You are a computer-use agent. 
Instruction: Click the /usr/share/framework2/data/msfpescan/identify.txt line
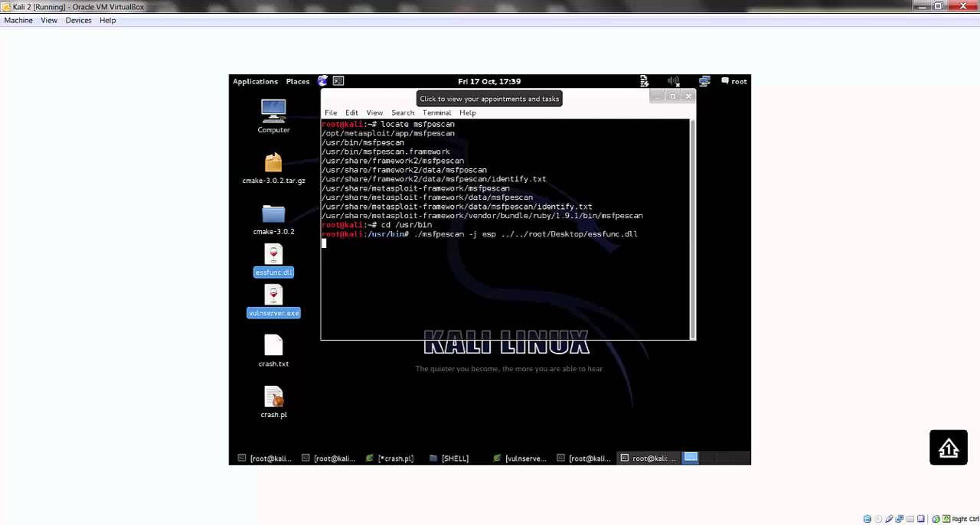[x=434, y=179]
